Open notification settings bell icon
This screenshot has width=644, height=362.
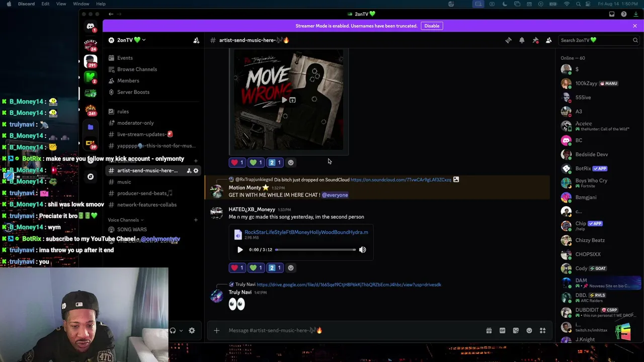click(522, 40)
